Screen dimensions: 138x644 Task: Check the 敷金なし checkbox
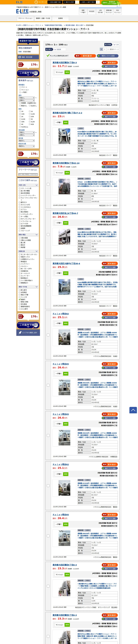tap(20, 106)
